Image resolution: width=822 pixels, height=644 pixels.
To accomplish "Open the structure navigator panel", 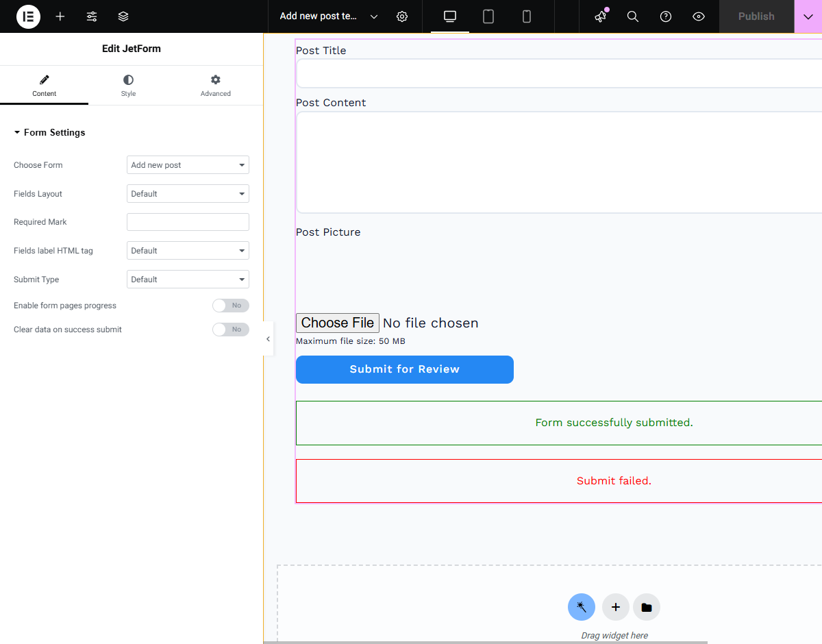I will pyautogui.click(x=123, y=16).
